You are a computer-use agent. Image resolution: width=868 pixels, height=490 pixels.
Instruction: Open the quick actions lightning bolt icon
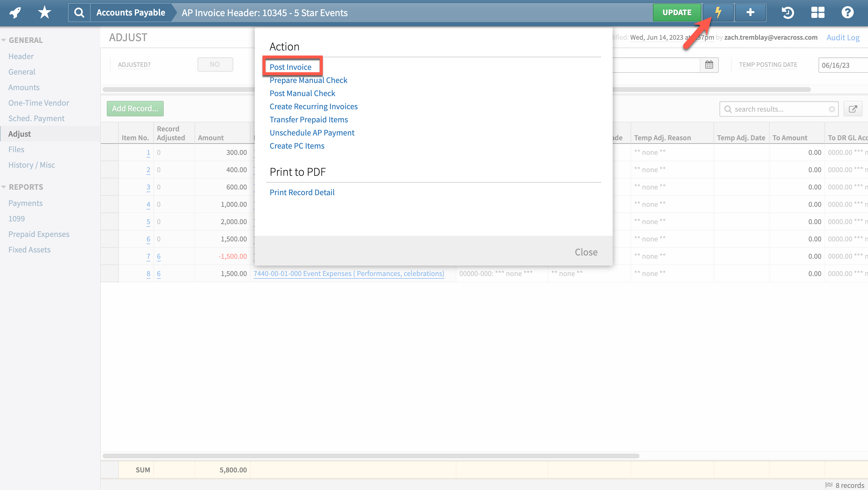point(718,13)
